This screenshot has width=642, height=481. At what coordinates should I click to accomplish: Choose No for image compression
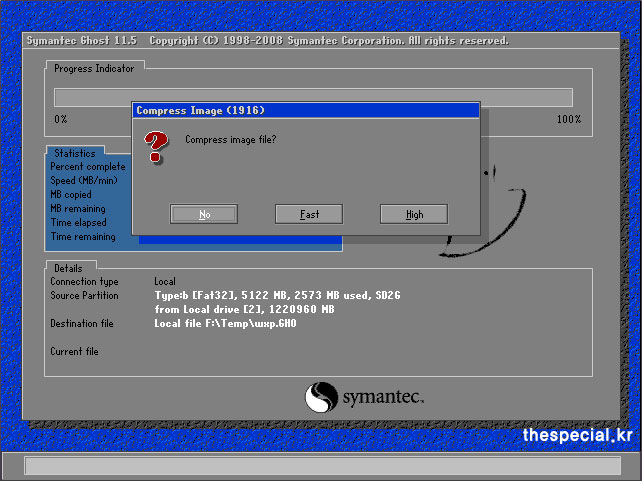click(x=204, y=214)
